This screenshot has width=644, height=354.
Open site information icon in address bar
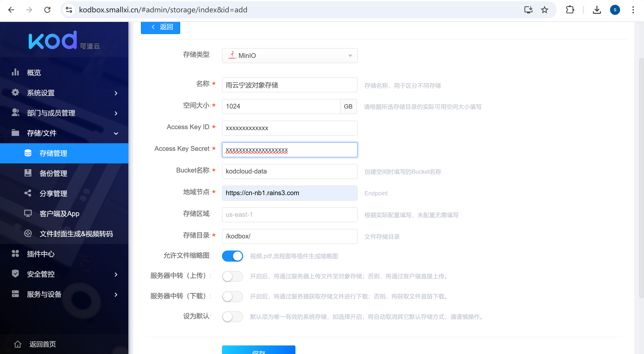69,10
